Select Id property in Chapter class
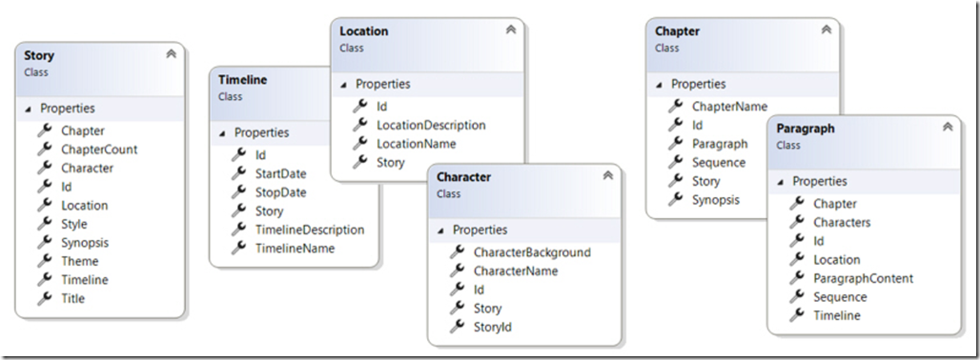This screenshot has width=980, height=360. [x=698, y=126]
